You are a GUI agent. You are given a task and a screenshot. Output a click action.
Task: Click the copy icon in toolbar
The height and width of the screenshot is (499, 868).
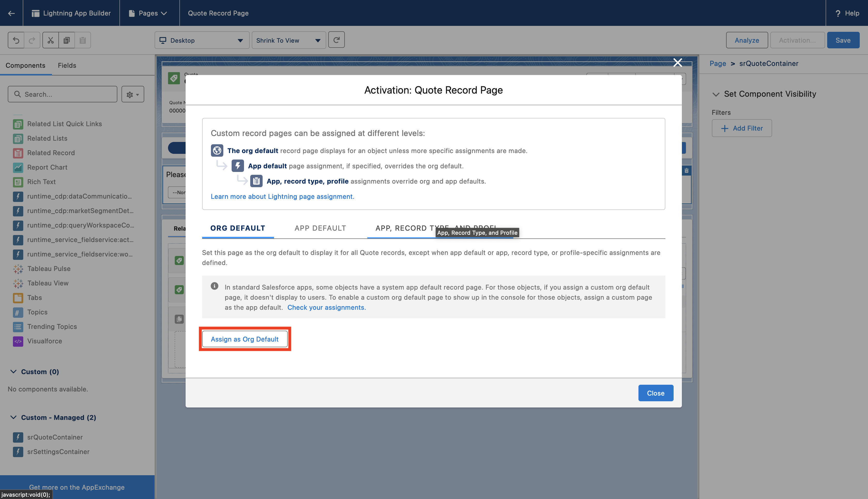click(x=66, y=40)
